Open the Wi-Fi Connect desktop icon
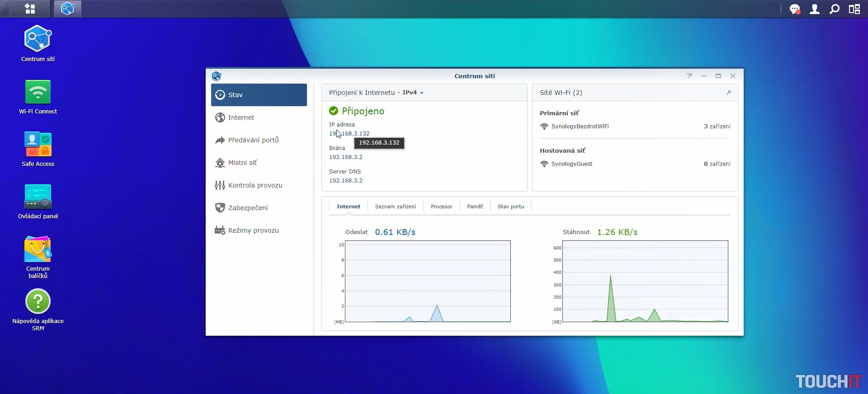Viewport: 868px width, 394px height. (38, 93)
